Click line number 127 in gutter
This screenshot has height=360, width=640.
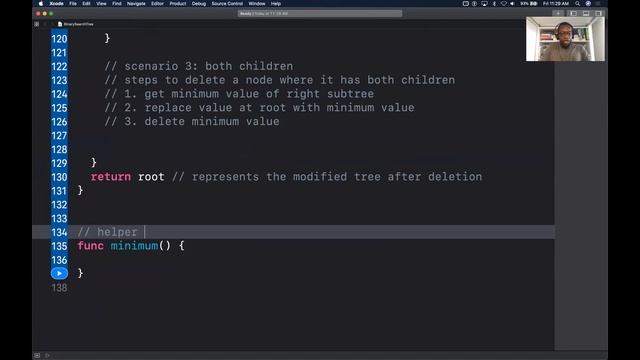pyautogui.click(x=59, y=136)
